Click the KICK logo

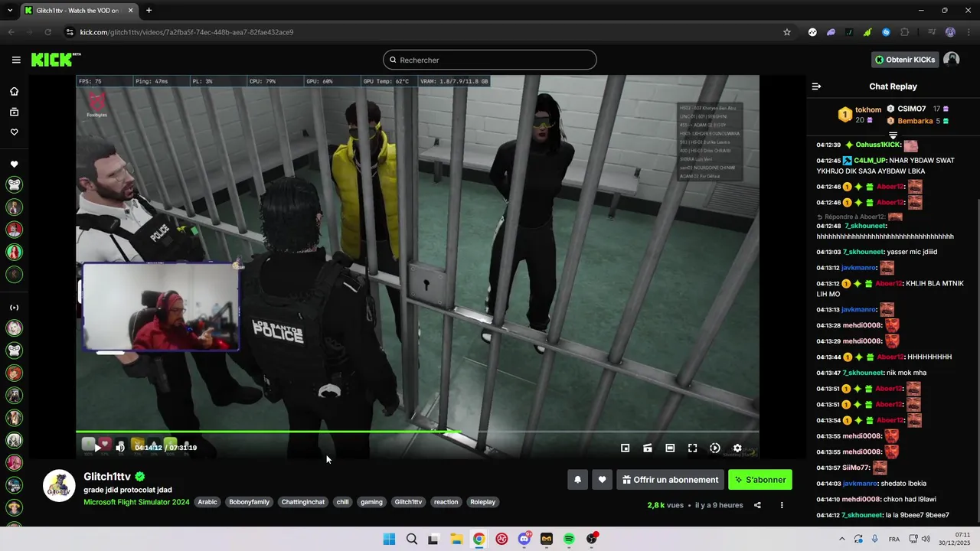pyautogui.click(x=55, y=60)
